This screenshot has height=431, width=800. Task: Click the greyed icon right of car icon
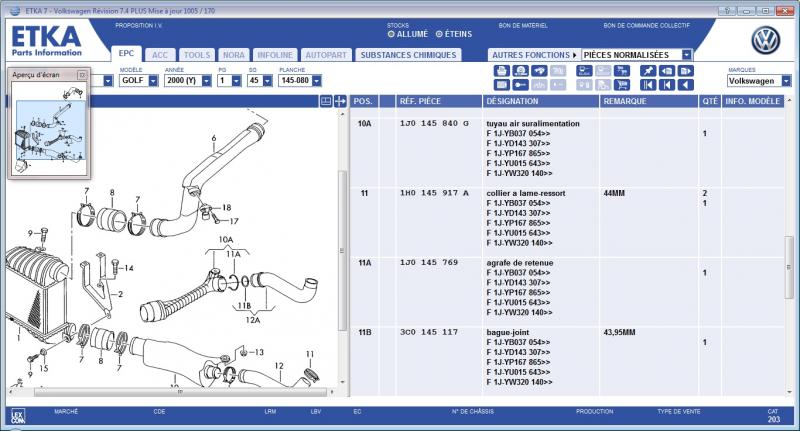[558, 70]
